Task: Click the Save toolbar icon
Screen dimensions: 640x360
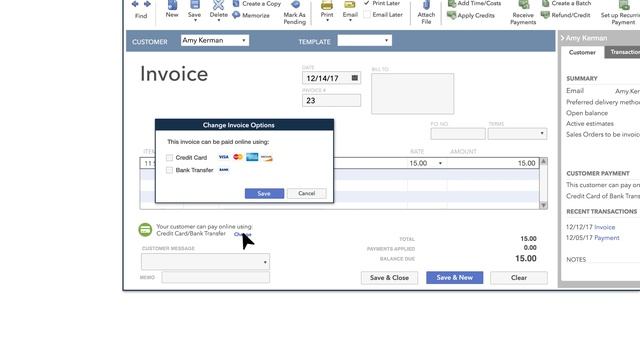Action: point(195,5)
